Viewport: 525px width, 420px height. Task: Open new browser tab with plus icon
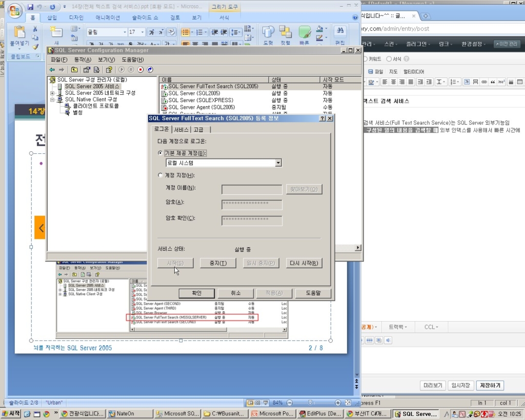(425, 16)
